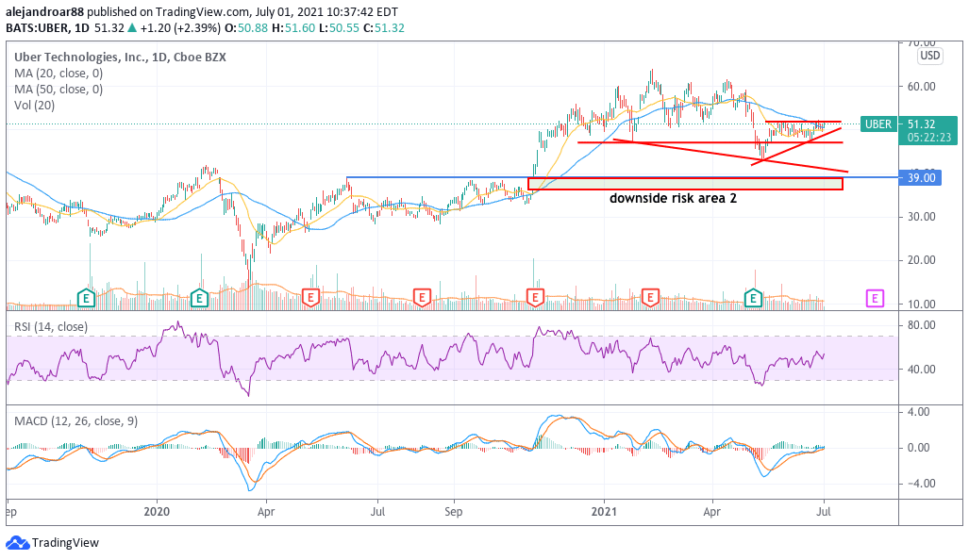Click the 2020 label on the time axis

click(x=157, y=512)
